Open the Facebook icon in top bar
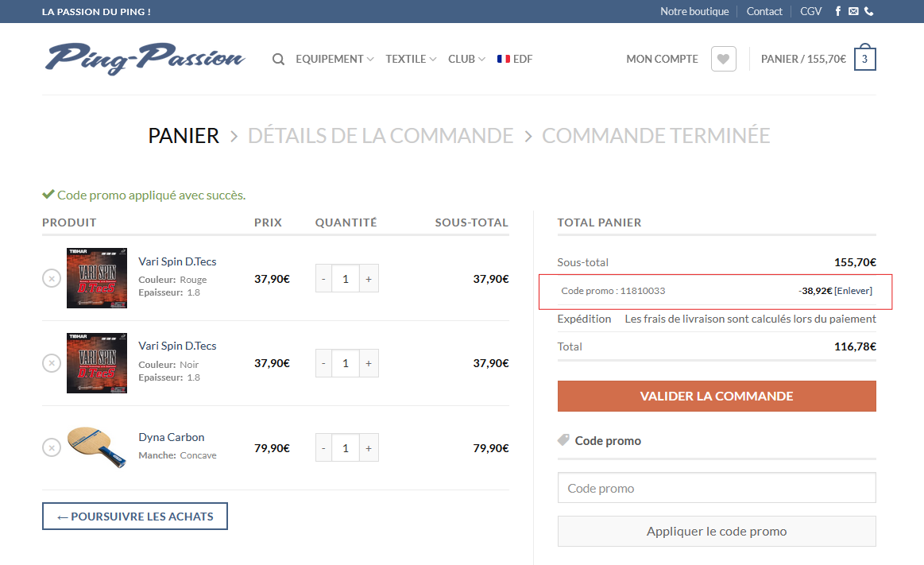924x565 pixels. pyautogui.click(x=838, y=11)
